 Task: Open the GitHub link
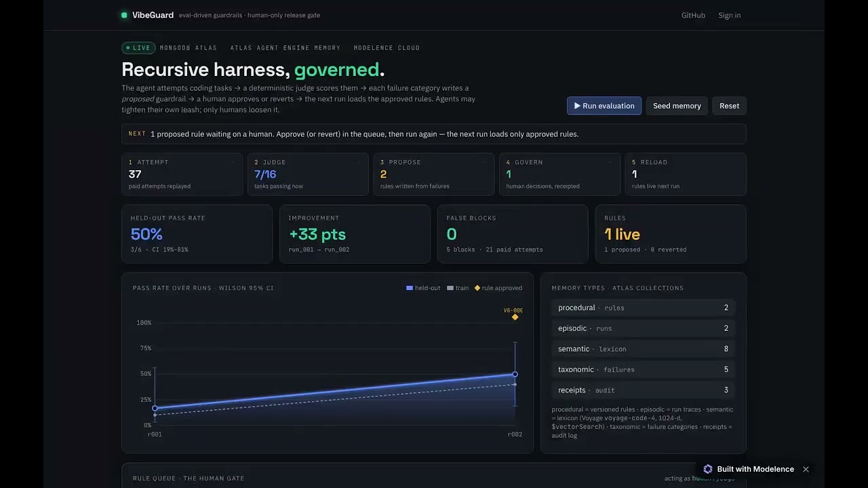click(693, 15)
